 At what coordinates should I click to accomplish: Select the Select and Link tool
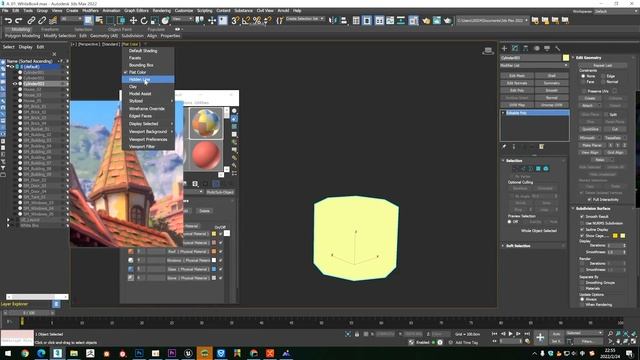31,20
